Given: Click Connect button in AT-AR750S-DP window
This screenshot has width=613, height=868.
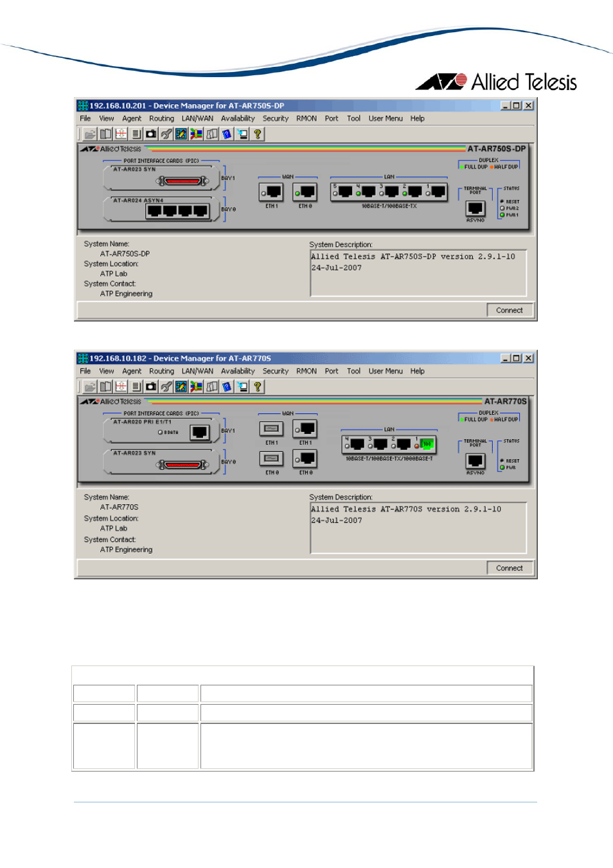Looking at the screenshot, I should click(x=510, y=311).
